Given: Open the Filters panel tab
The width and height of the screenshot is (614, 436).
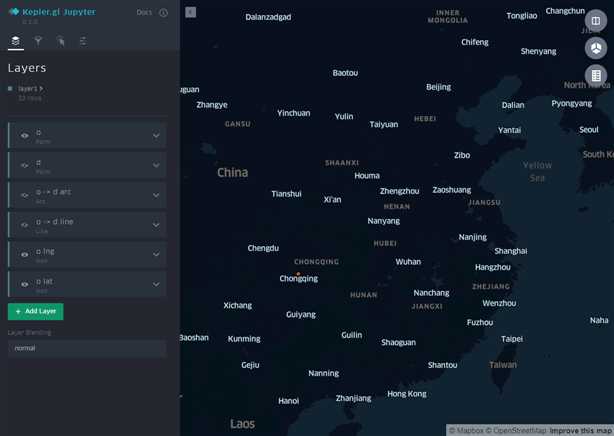Looking at the screenshot, I should (x=38, y=41).
